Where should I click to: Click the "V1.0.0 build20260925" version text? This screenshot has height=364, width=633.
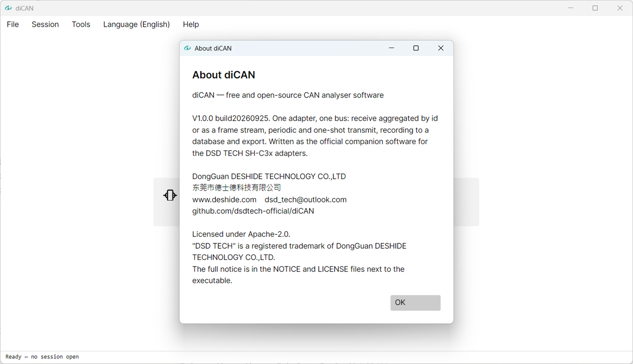click(x=230, y=118)
